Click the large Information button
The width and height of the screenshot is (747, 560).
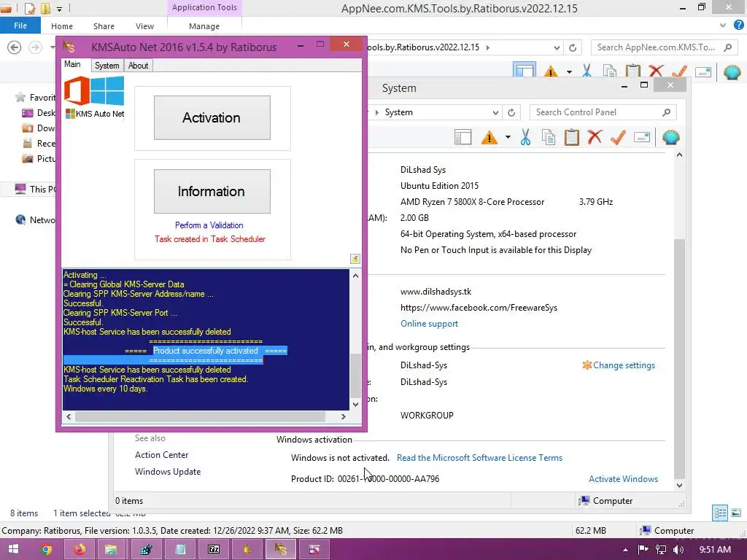point(212,191)
